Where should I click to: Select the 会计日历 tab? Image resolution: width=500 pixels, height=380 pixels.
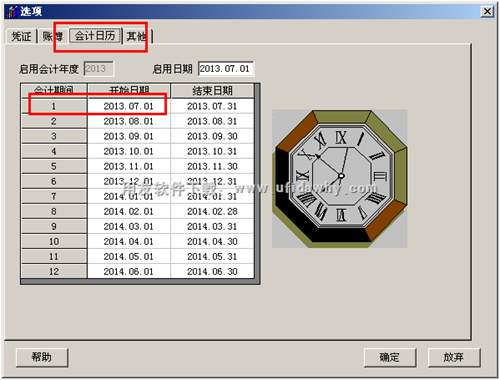(95, 35)
